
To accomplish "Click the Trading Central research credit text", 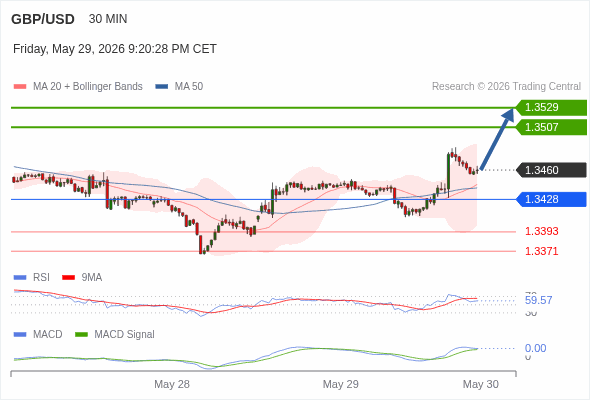I will tap(506, 87).
